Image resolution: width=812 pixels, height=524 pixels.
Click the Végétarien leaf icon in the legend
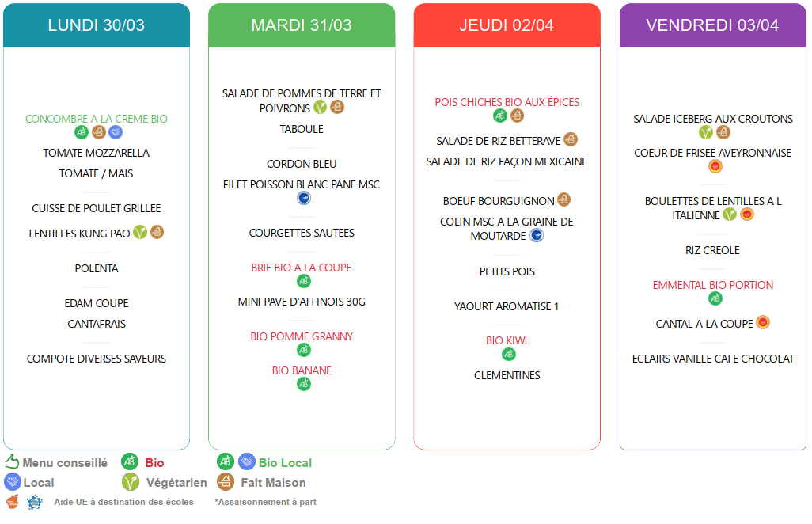click(131, 482)
